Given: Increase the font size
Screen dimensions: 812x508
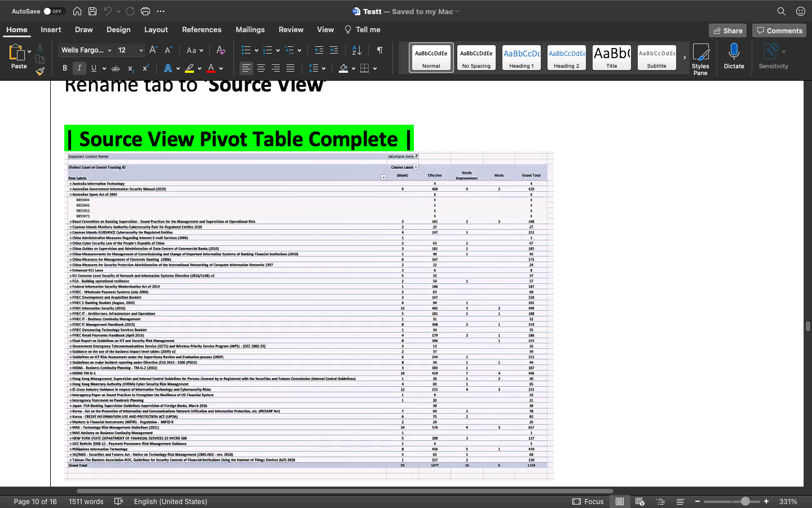Looking at the screenshot, I should coord(153,50).
